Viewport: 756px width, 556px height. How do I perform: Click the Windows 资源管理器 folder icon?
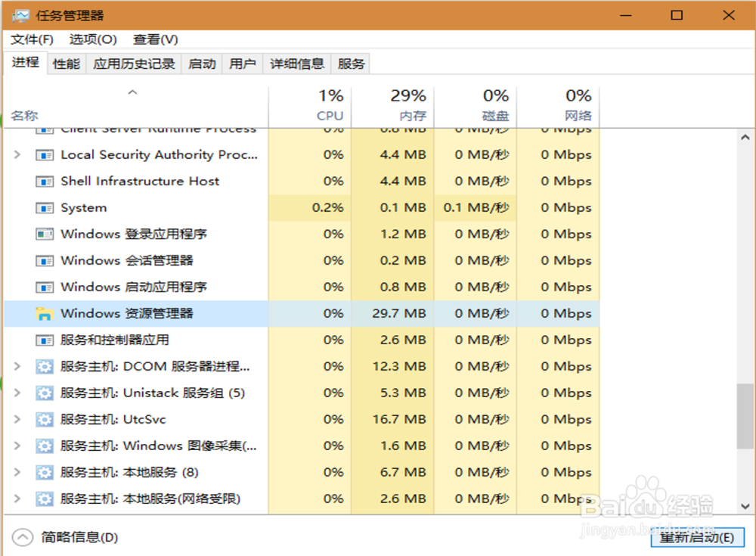click(x=45, y=314)
